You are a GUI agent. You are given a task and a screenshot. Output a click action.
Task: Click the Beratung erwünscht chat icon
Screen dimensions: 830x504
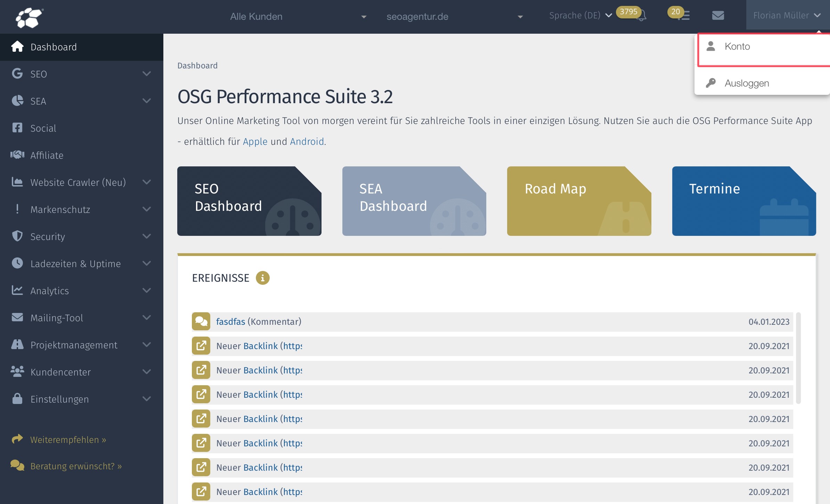tap(17, 466)
